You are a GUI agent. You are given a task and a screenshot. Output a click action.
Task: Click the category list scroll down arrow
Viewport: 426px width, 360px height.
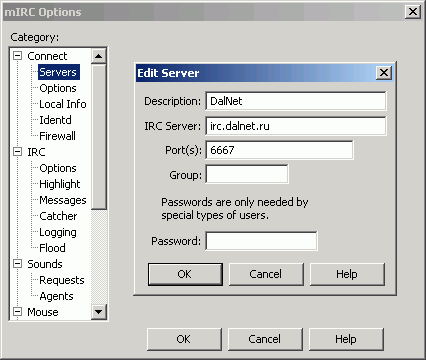coord(99,312)
